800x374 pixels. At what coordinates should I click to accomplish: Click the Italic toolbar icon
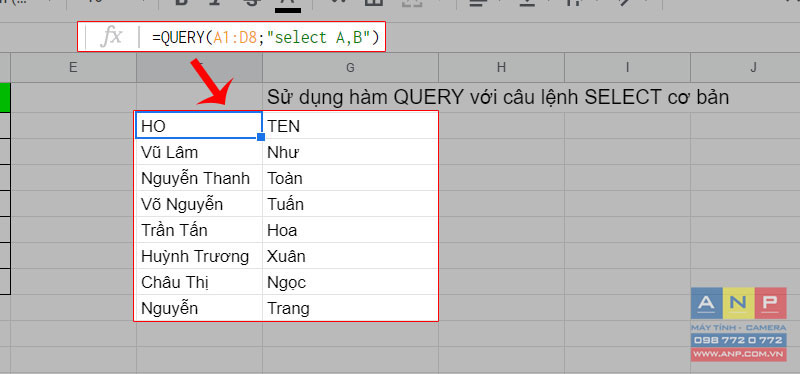click(x=215, y=3)
